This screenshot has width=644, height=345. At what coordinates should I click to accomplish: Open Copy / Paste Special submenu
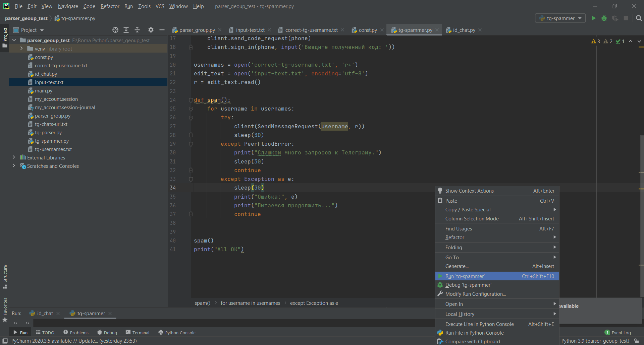[x=497, y=210]
